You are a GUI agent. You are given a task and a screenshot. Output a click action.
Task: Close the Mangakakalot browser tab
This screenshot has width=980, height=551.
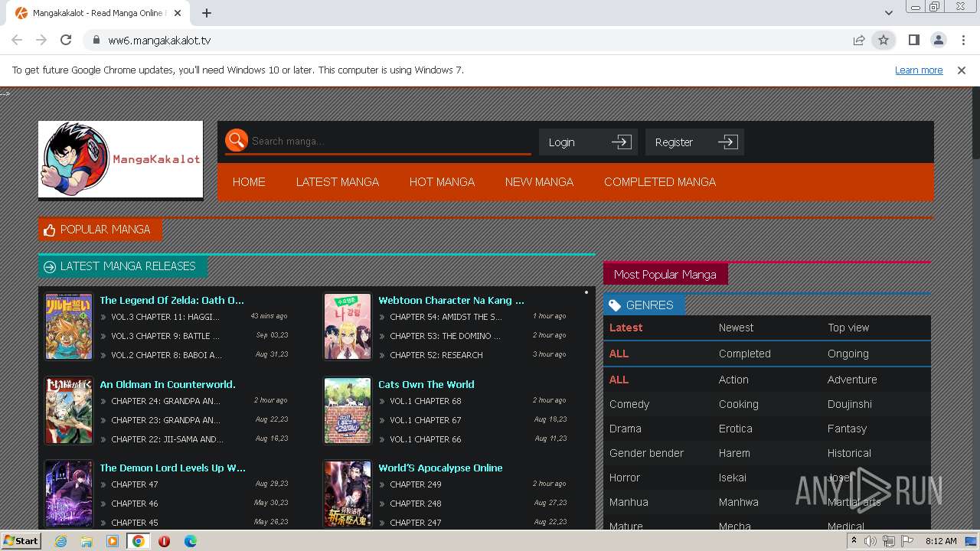point(178,13)
